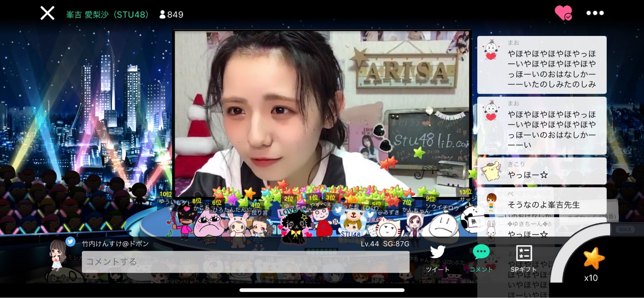
Task: Tap the orange-haired boy comment avatar
Action: (491, 201)
